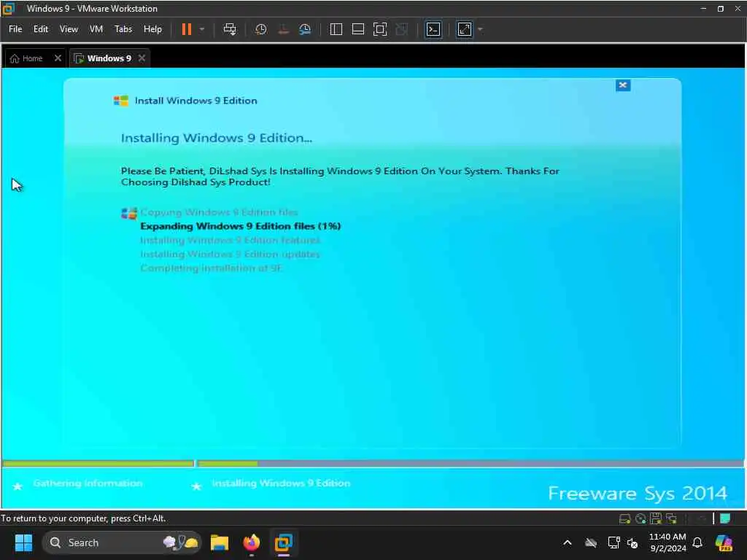Image resolution: width=747 pixels, height=560 pixels.
Task: Close the Home tab
Action: click(58, 58)
